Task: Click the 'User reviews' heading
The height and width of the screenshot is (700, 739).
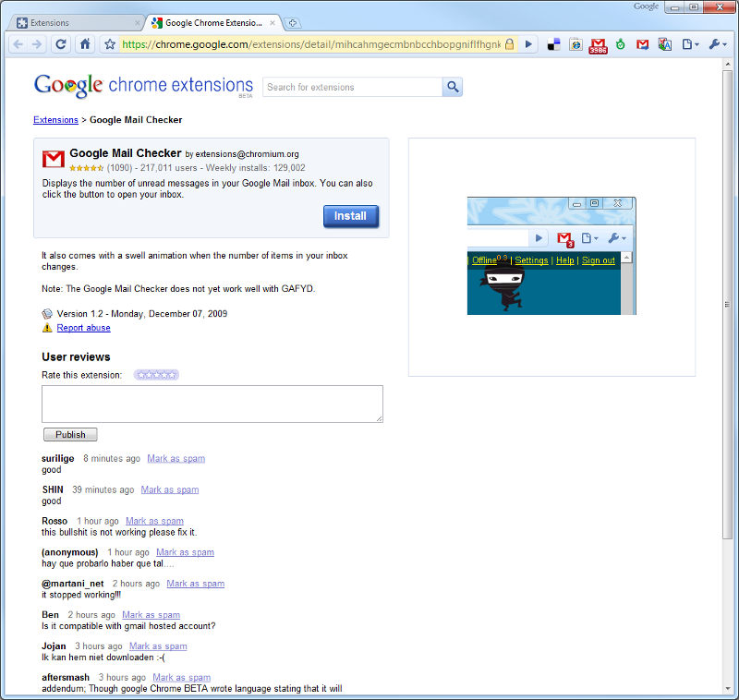Action: coord(76,356)
